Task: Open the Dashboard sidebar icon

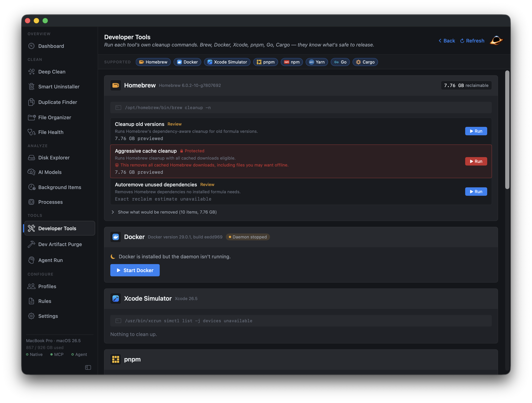Action: (32, 46)
